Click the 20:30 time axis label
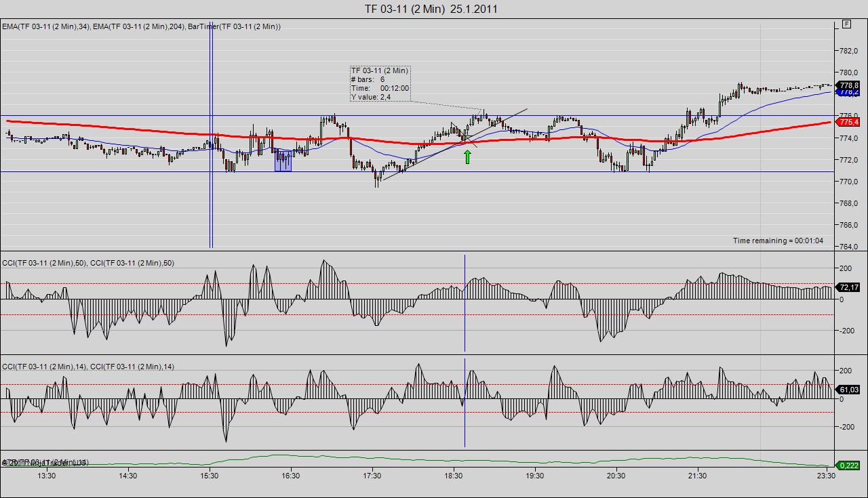 click(x=616, y=476)
